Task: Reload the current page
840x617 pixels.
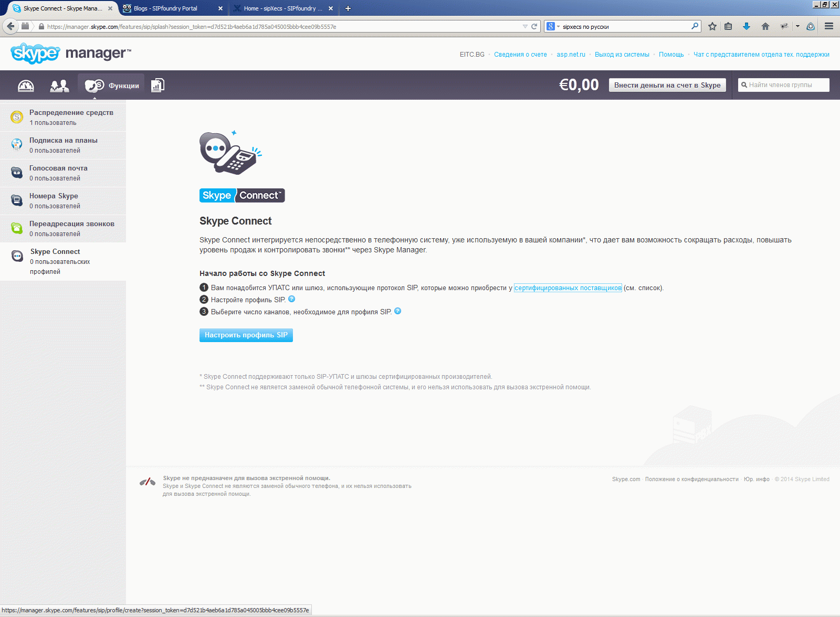Action: [534, 26]
